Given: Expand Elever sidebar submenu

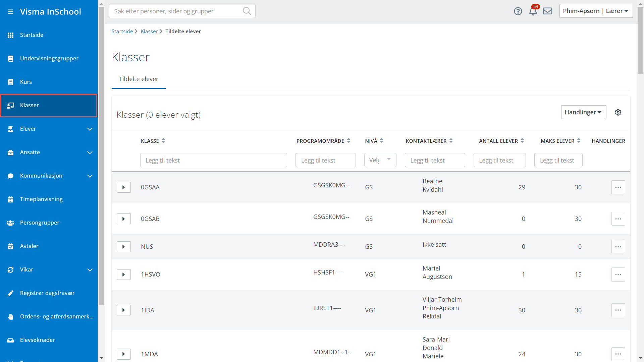Looking at the screenshot, I should click(90, 129).
